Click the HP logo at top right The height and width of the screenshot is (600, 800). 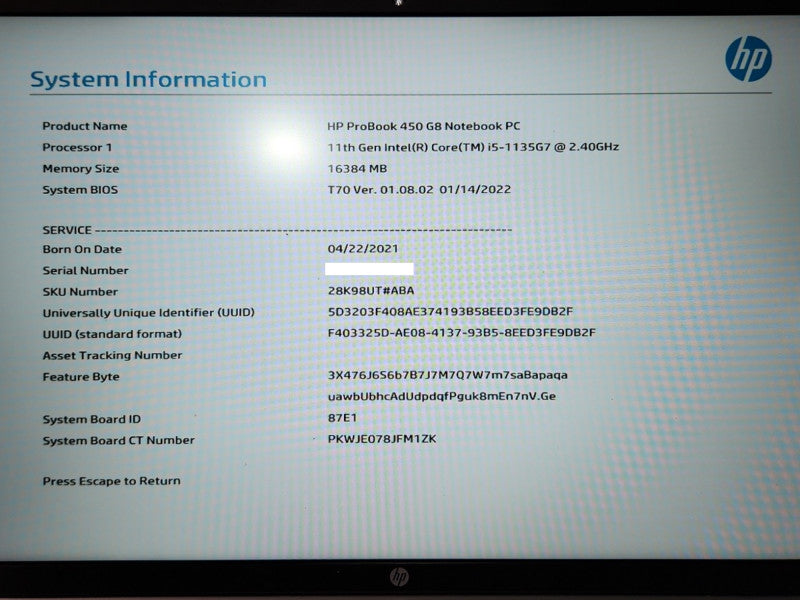coord(748,59)
